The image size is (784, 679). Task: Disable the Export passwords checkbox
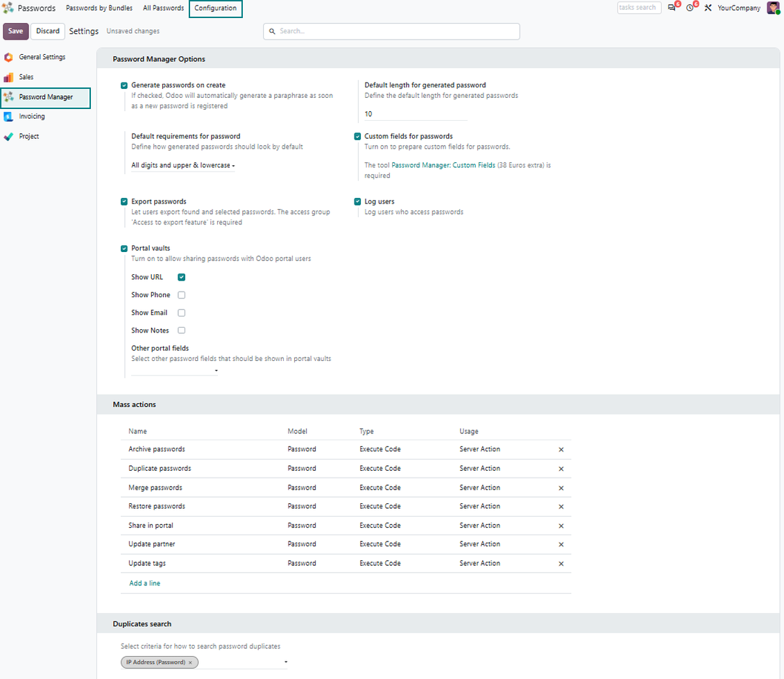coord(124,201)
